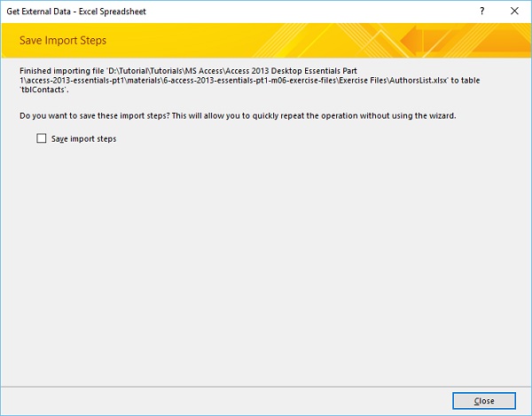
Task: Click the 'Save import steps' checkbox label
Action: [x=83, y=139]
